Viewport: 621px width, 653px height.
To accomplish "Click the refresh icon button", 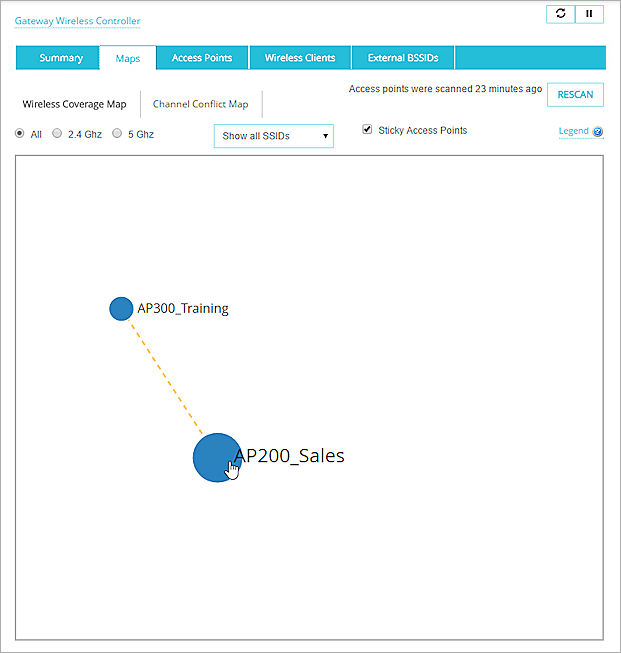I will tap(561, 14).
